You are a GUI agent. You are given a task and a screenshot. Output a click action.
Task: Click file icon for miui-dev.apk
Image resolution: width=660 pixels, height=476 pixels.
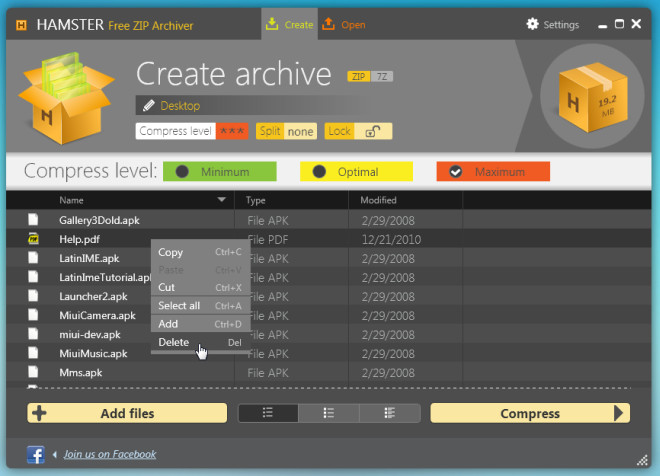33,334
